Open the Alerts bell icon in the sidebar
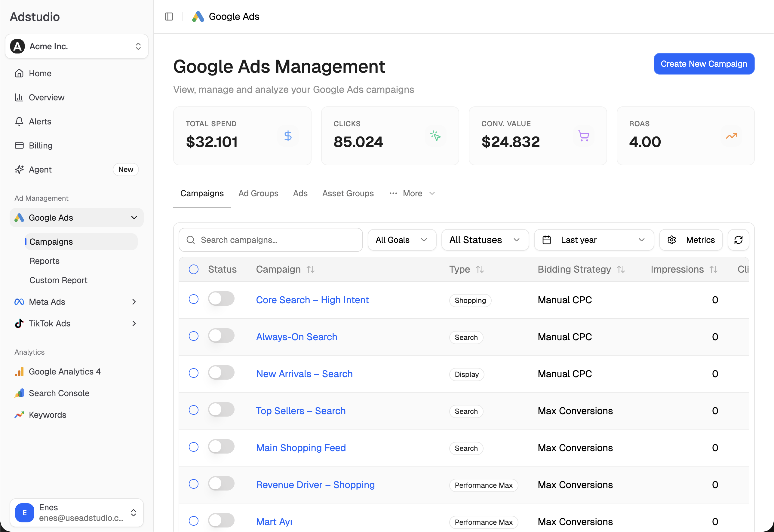This screenshot has width=774, height=532. (x=19, y=121)
